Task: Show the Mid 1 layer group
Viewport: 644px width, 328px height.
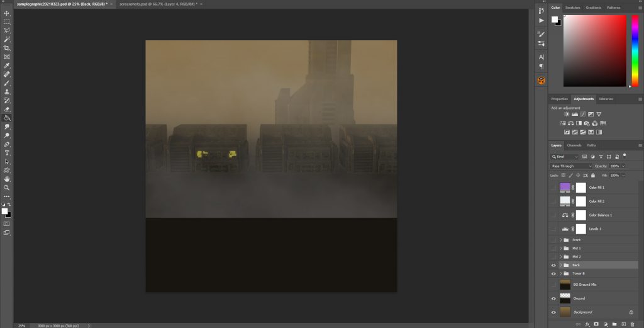Action: point(553,248)
